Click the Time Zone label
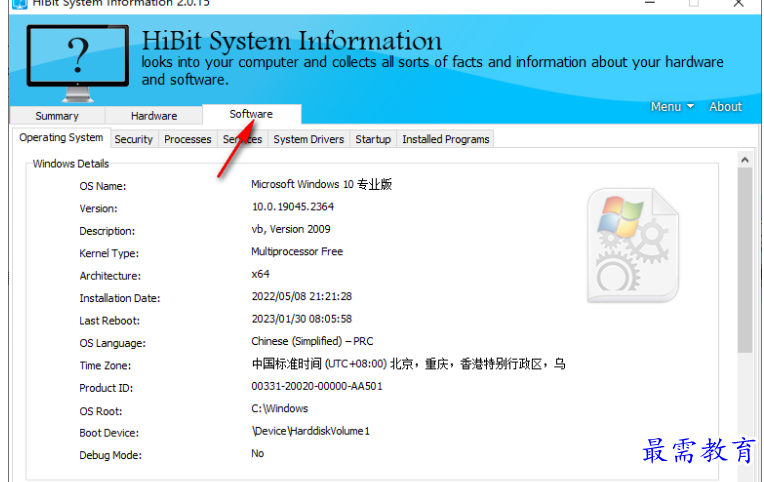 point(105,366)
